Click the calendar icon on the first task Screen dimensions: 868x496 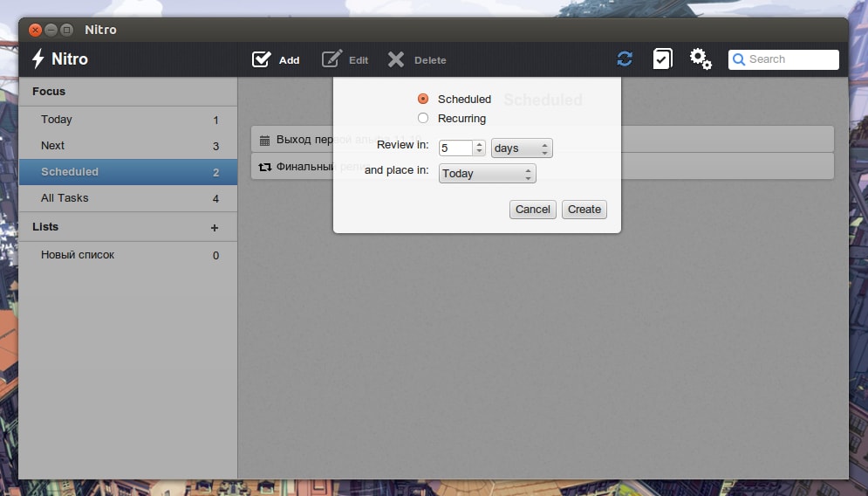[x=264, y=141]
